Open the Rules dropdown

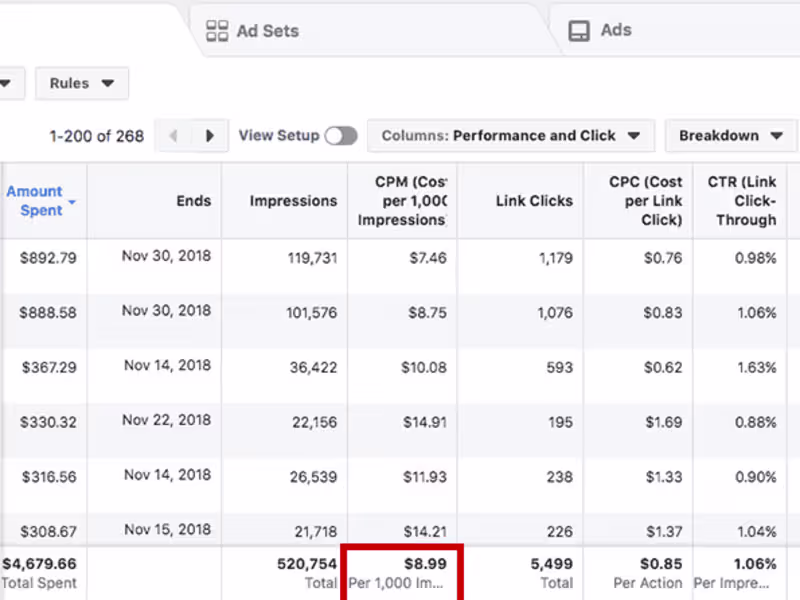tap(82, 84)
